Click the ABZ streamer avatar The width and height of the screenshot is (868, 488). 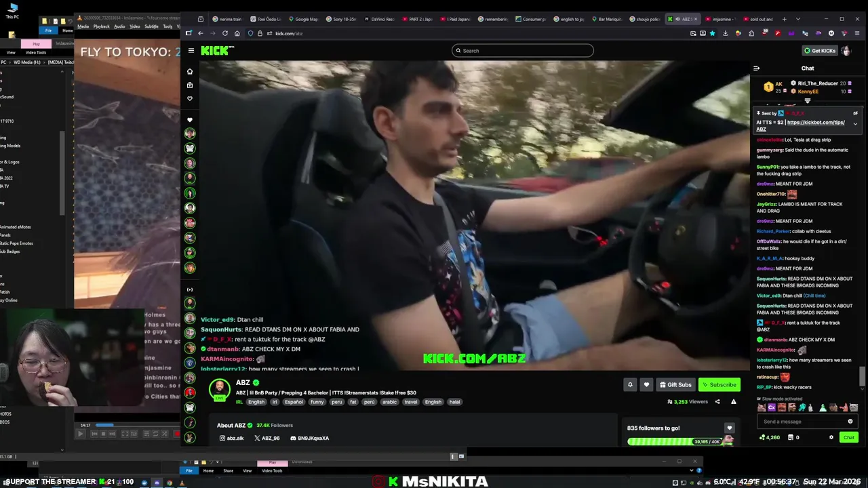(x=219, y=388)
